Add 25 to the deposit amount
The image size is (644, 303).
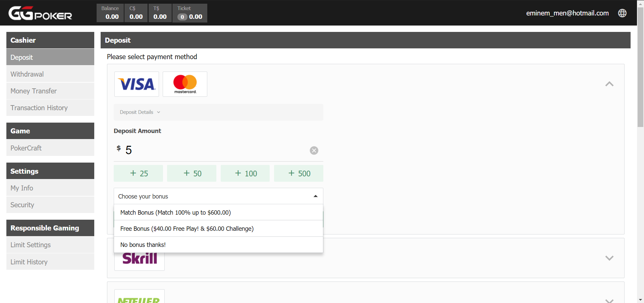pyautogui.click(x=138, y=173)
